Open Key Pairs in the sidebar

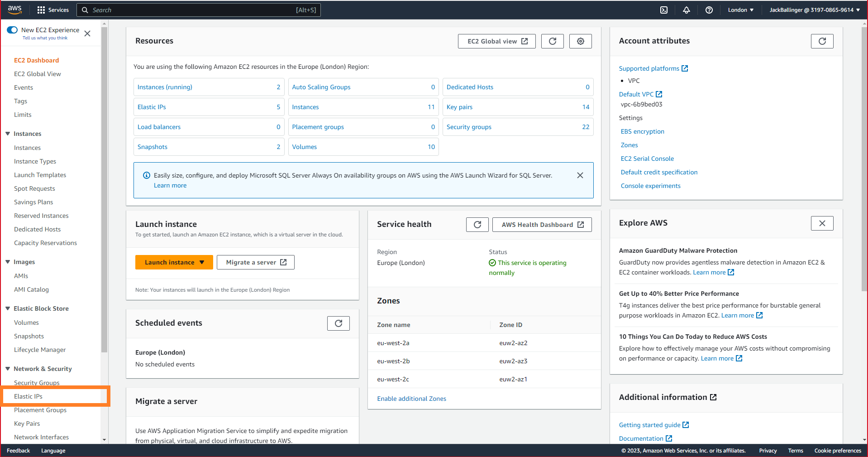pos(27,423)
